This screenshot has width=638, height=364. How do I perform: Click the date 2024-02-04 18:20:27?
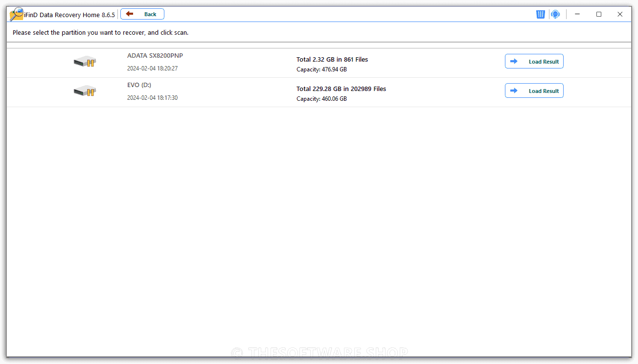pyautogui.click(x=152, y=68)
